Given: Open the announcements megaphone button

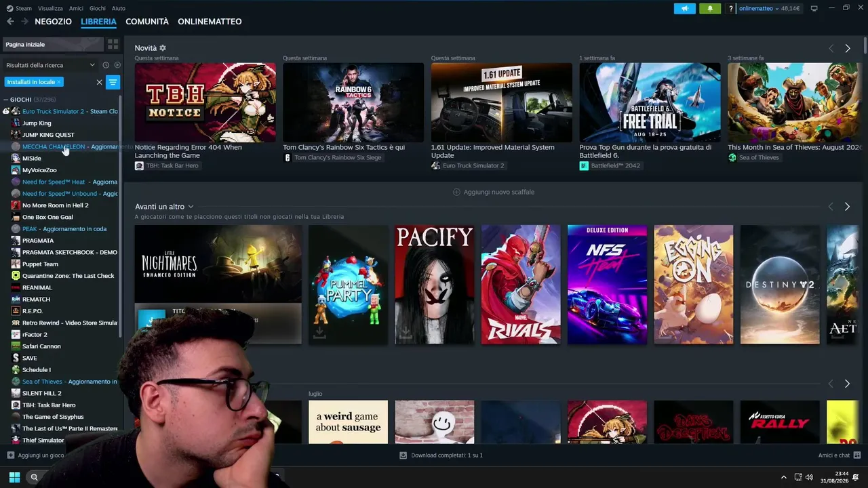Looking at the screenshot, I should [685, 9].
